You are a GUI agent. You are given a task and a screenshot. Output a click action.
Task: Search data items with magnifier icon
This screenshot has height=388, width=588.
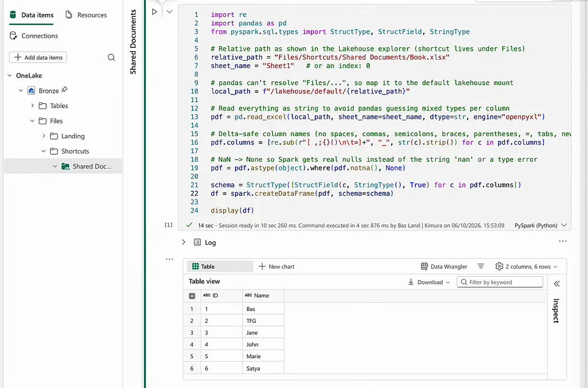[111, 57]
